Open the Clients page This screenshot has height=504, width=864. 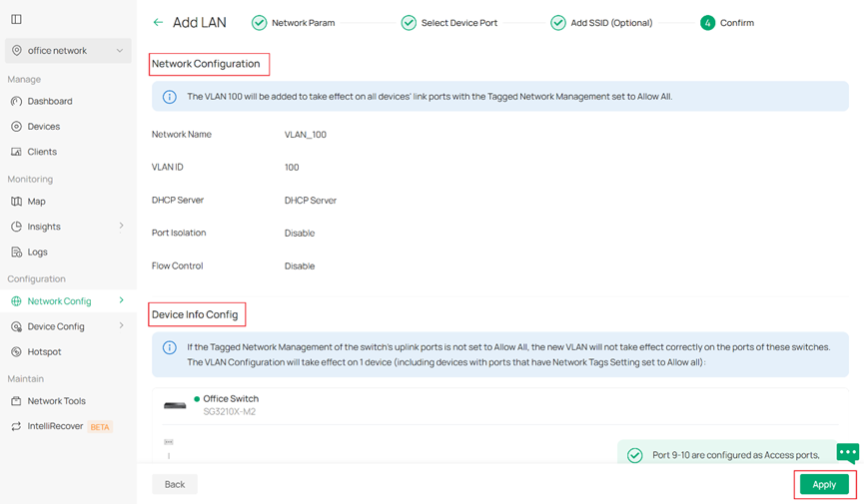[x=42, y=152]
